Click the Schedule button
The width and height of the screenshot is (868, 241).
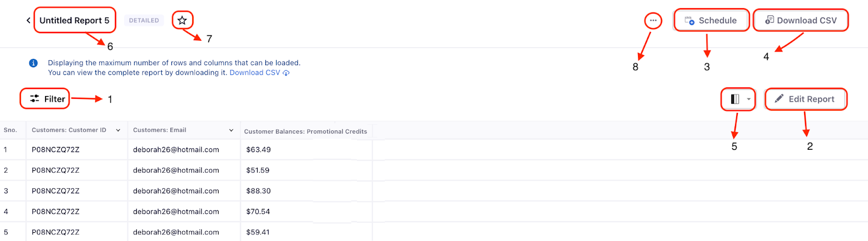click(711, 21)
